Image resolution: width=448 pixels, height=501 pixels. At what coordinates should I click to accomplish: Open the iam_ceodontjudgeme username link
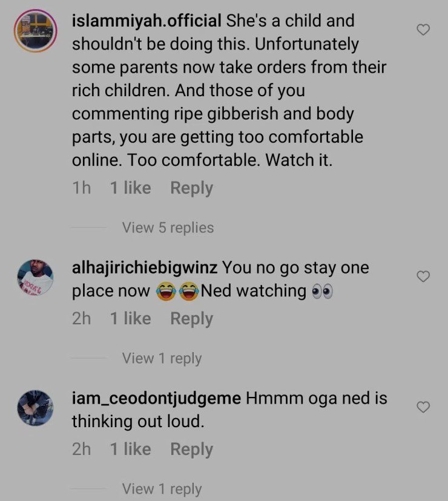point(157,399)
